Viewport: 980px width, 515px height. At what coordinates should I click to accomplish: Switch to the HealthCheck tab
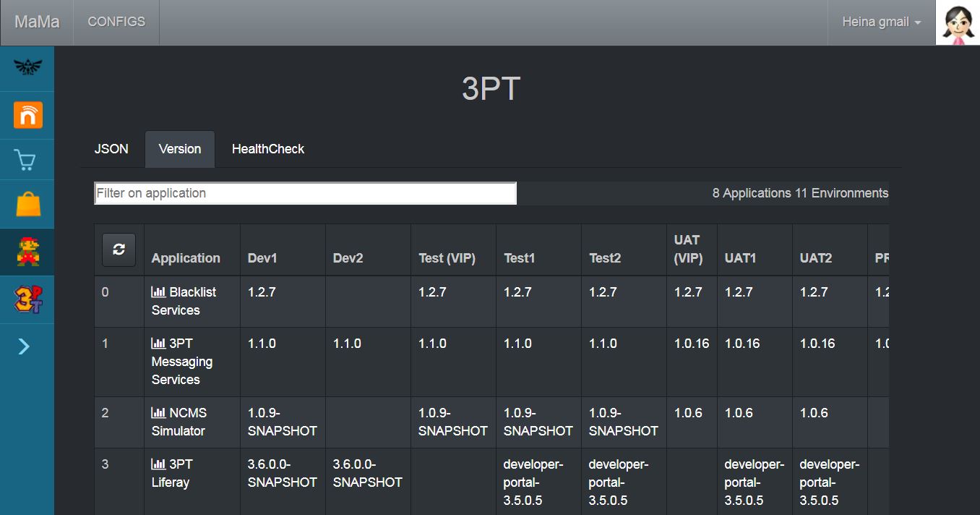pyautogui.click(x=267, y=148)
